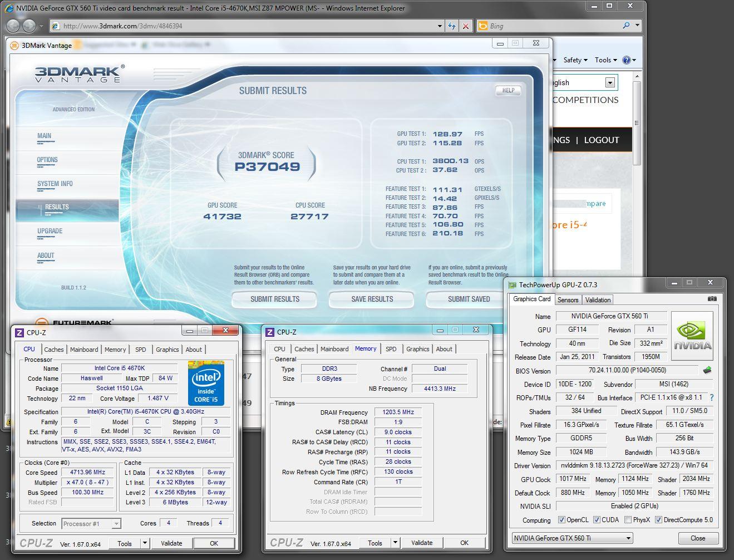Click the SAVE RESULTS button

tap(372, 299)
